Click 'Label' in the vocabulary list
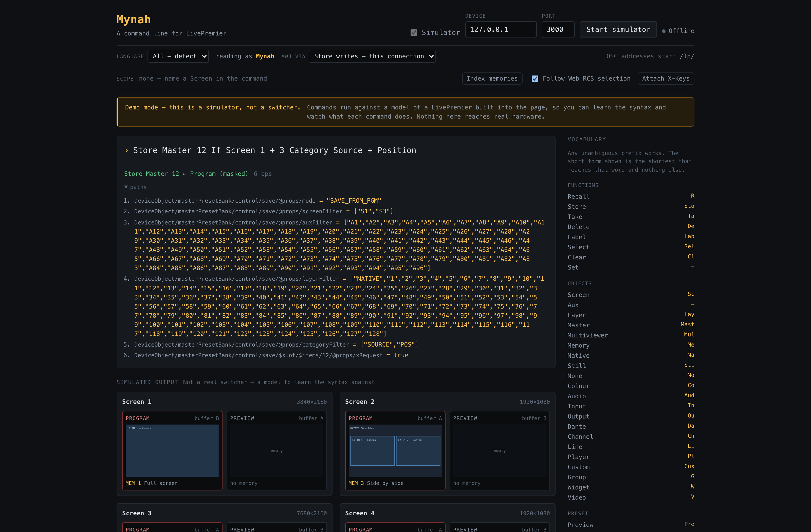 (577, 237)
